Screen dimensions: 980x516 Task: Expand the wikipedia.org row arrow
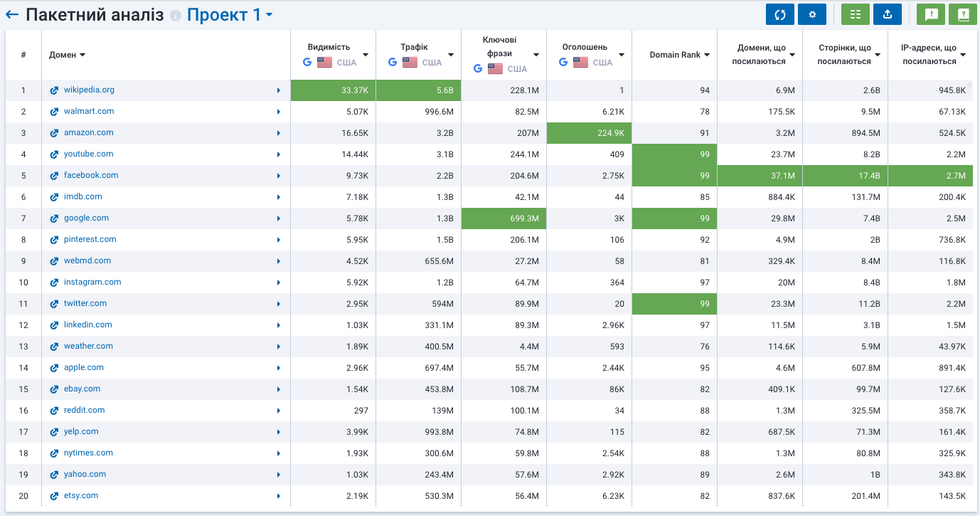pos(278,90)
